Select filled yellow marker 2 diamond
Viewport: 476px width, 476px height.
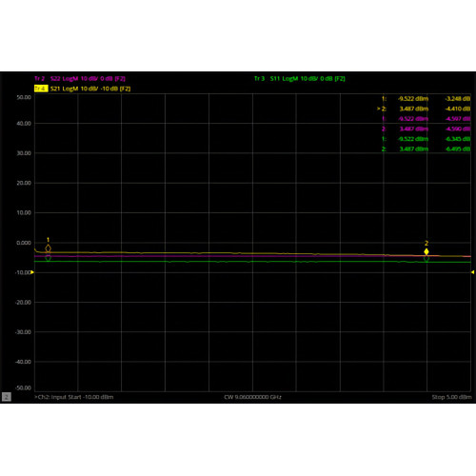coord(426,251)
